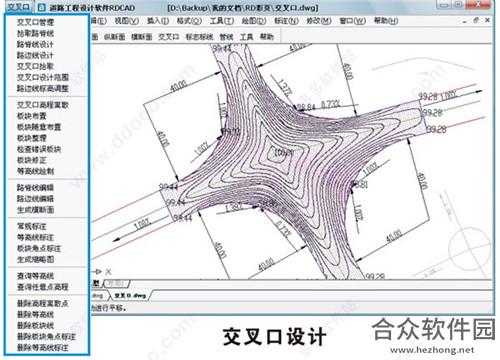Screen dimensions: 500x360
Task: Click 生成横断面 menu item
Action: click(35, 210)
